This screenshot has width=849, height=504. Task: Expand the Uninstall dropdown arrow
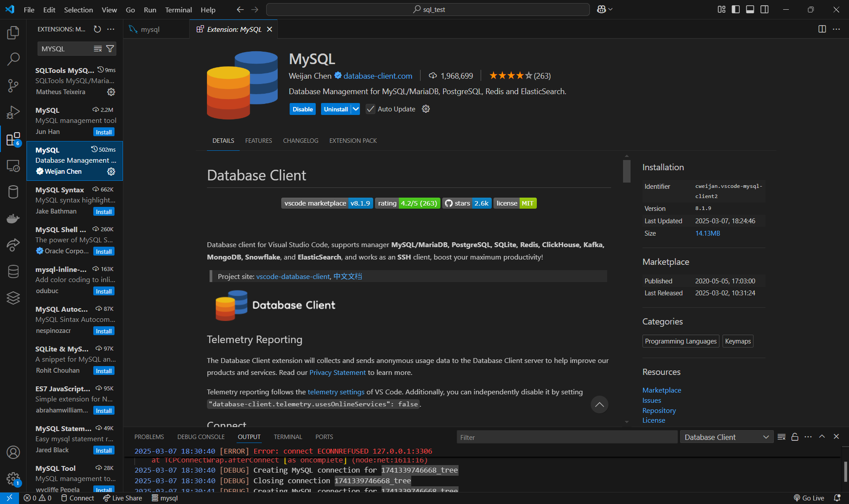coord(356,109)
